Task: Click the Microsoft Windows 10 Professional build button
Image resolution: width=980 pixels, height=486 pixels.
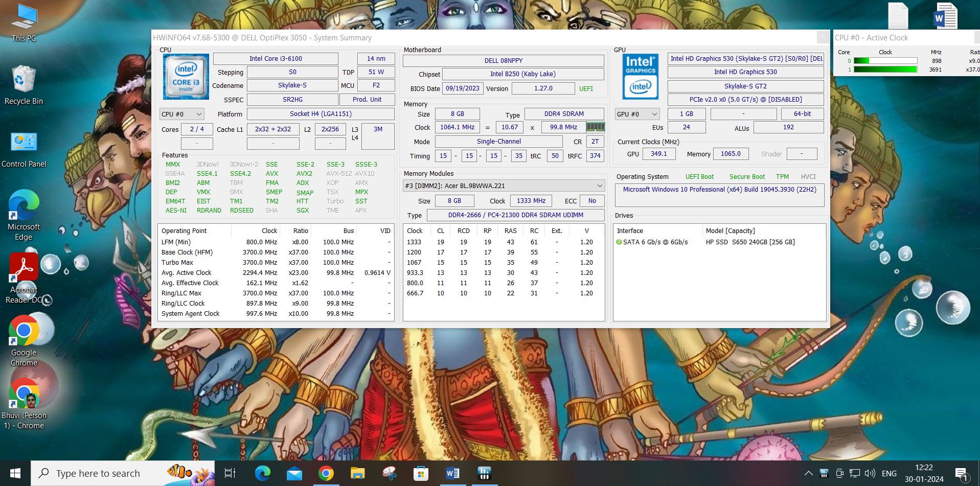Action: click(719, 189)
